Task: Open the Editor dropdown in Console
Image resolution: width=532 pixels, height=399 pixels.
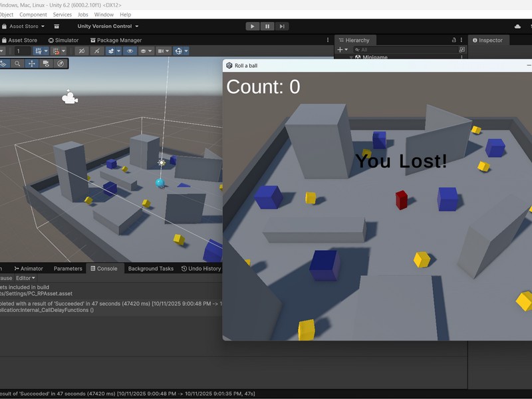Action: pos(26,278)
